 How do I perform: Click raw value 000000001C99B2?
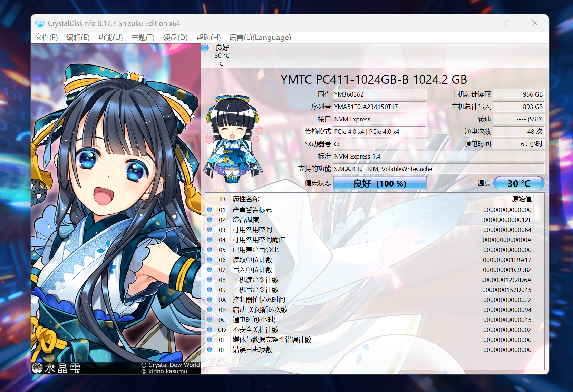click(507, 270)
